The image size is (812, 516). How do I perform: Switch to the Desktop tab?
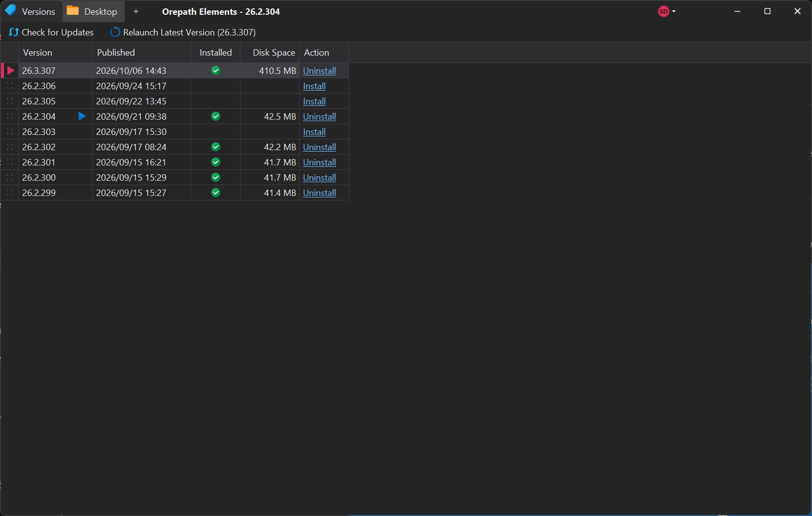(93, 11)
